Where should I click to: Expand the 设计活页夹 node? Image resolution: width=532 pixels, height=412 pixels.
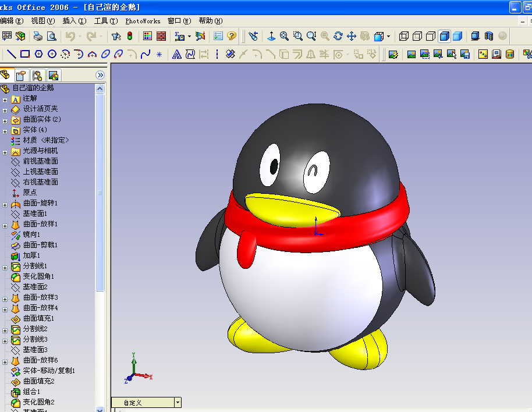tap(5, 110)
